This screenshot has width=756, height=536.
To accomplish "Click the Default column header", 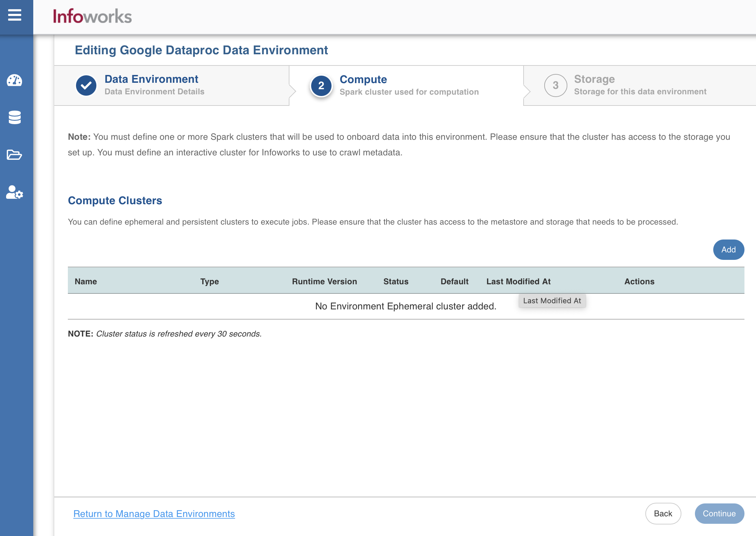I will click(x=454, y=282).
